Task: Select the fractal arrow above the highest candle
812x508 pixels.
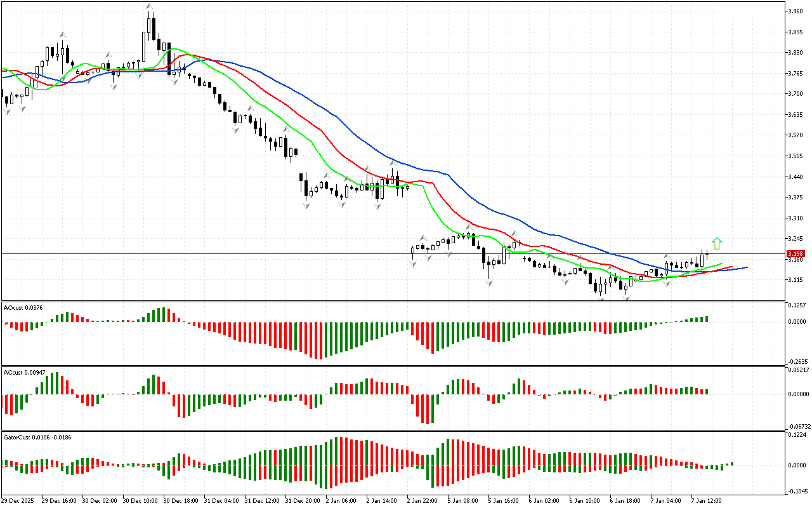Action: pyautogui.click(x=149, y=6)
